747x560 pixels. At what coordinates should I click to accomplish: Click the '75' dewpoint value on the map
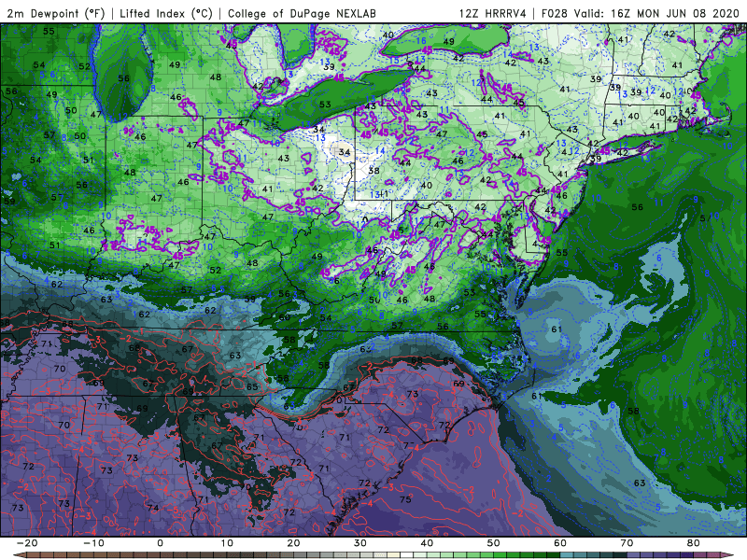pyautogui.click(x=405, y=499)
